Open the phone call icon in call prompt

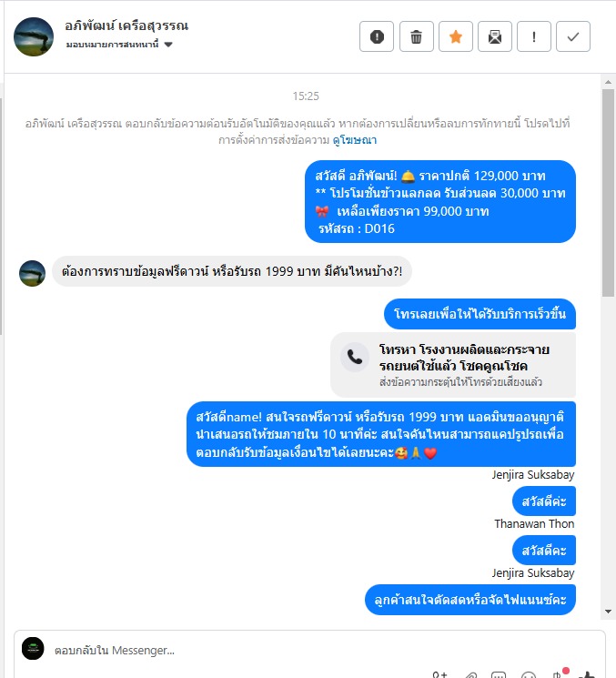[x=355, y=357]
